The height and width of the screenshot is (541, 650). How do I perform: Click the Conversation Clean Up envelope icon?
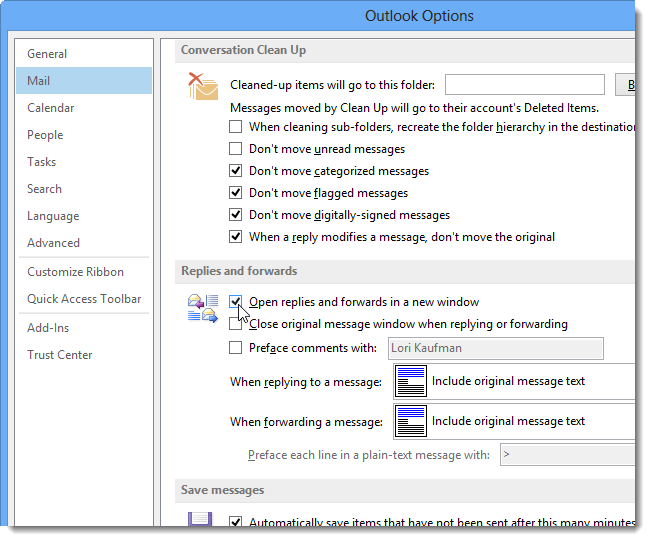click(x=204, y=86)
